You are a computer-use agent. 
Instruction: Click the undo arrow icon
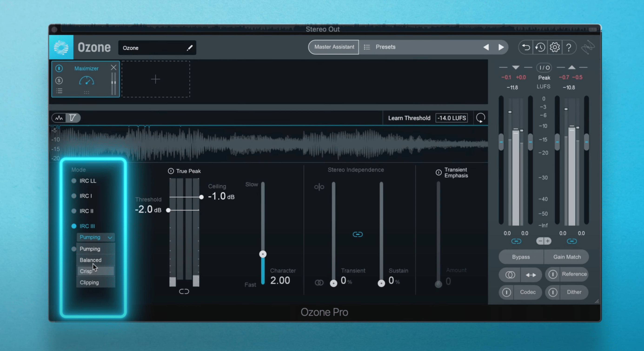526,47
